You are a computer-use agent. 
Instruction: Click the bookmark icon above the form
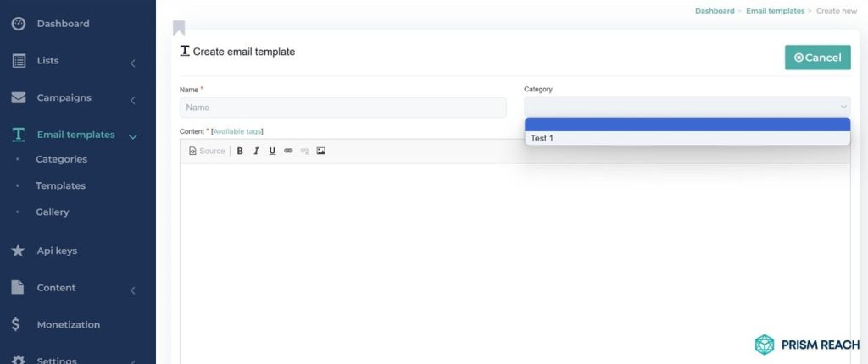click(x=179, y=28)
